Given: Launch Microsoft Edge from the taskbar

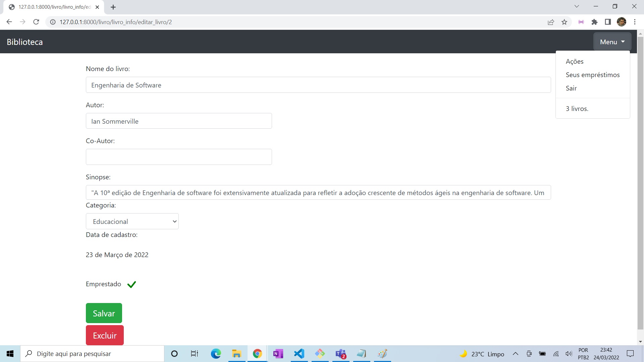Looking at the screenshot, I should [216, 354].
